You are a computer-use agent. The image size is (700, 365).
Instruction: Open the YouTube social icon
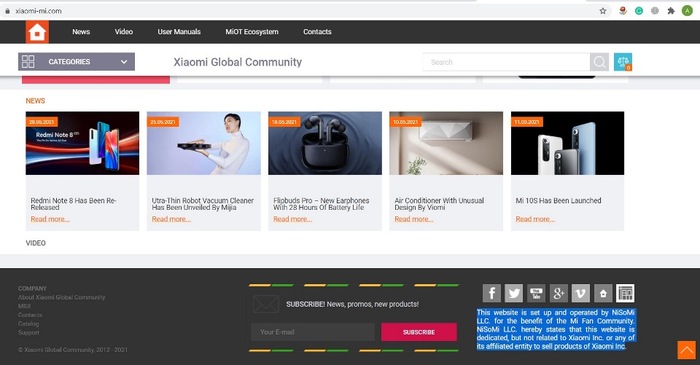coord(536,293)
